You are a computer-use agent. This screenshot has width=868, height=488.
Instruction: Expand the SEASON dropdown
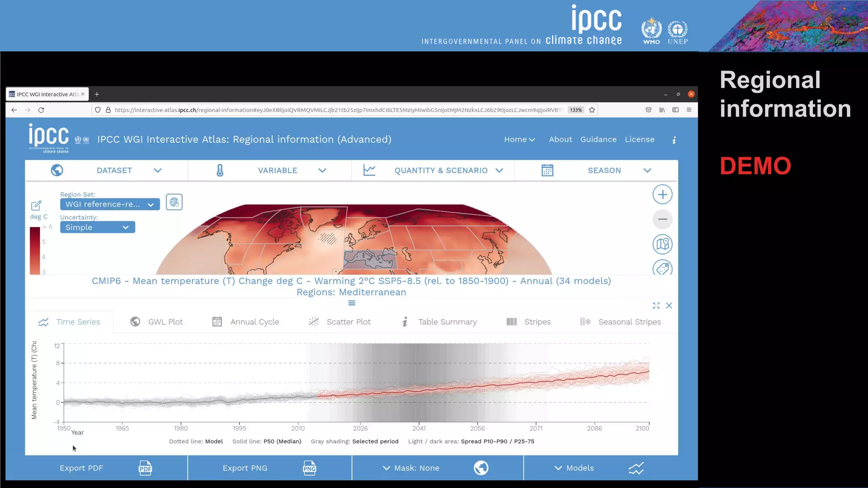click(x=647, y=170)
